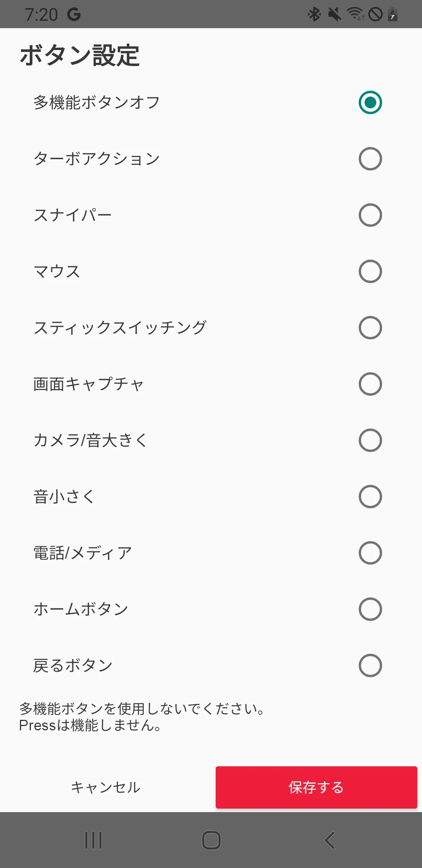This screenshot has width=422, height=868.
Task: Tap the Bluetooth status icon
Action: coord(314,14)
